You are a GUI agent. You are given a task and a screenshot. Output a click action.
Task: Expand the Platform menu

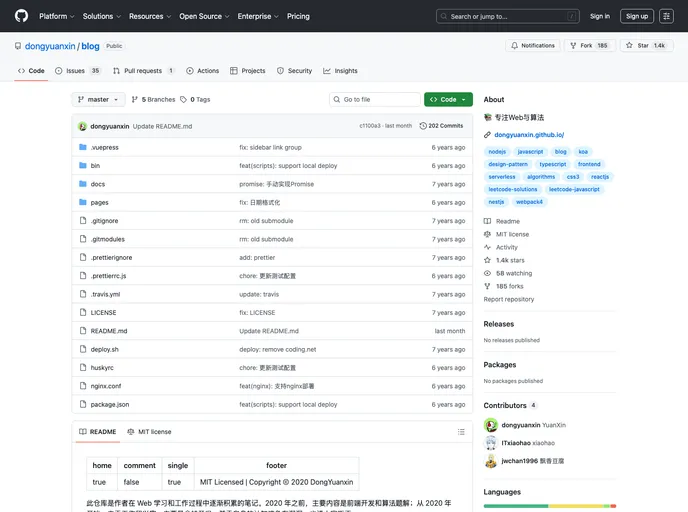tap(56, 16)
